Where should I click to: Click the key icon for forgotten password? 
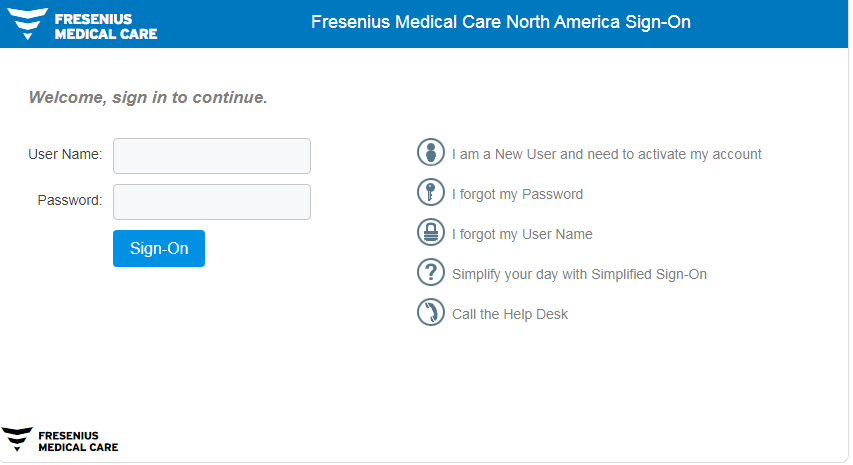430,193
